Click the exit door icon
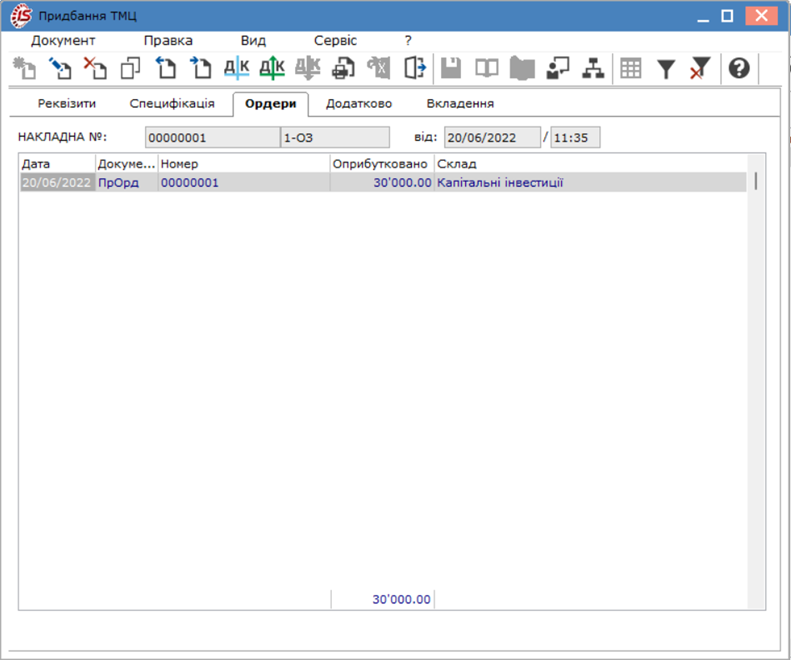 point(415,68)
